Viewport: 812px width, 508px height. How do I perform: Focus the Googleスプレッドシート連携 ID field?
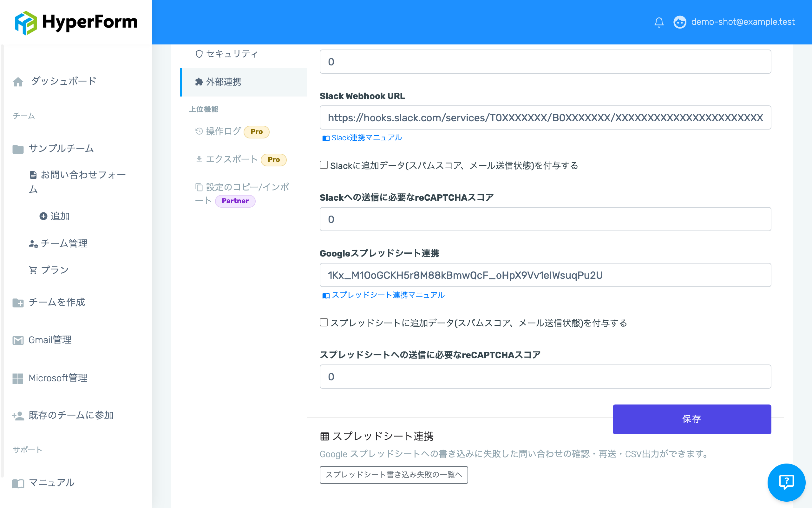point(545,275)
